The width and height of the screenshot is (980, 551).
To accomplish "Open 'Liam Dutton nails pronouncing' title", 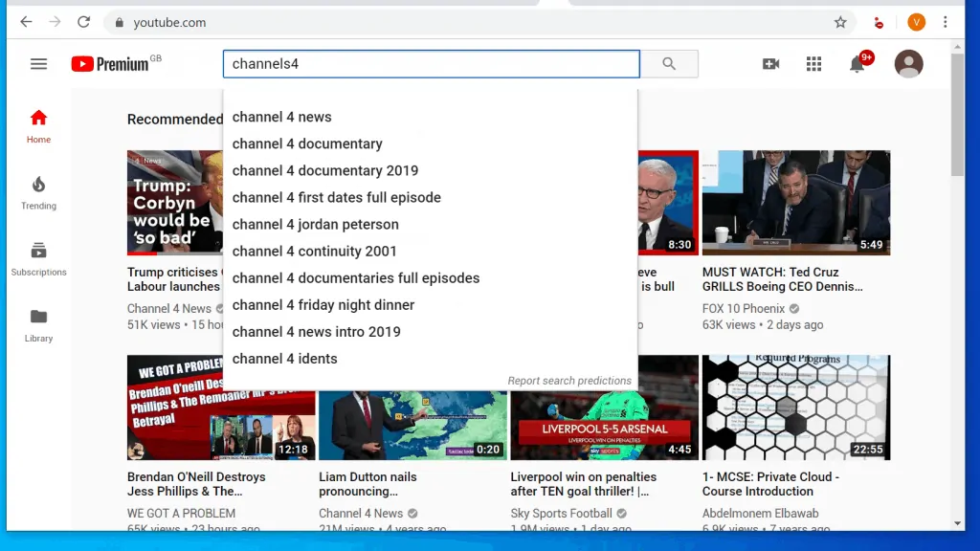I will 367,484.
